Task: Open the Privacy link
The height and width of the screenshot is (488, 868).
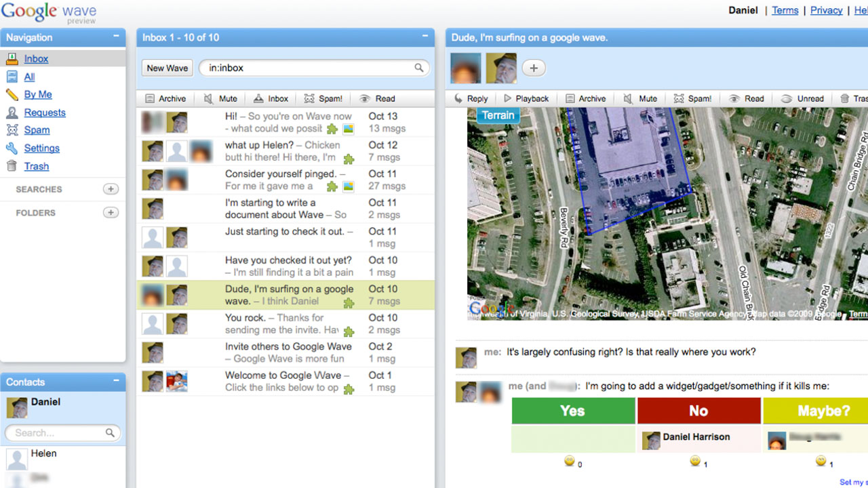Action: pyautogui.click(x=827, y=10)
